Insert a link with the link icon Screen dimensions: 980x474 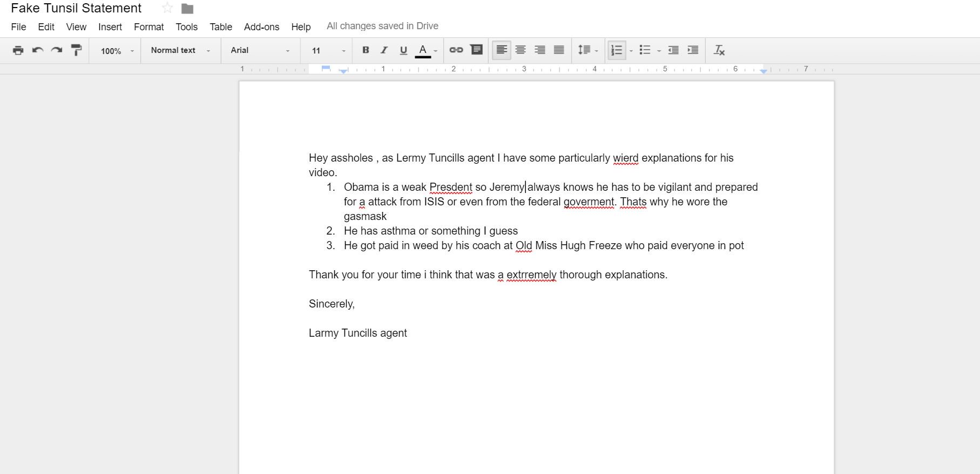[456, 50]
